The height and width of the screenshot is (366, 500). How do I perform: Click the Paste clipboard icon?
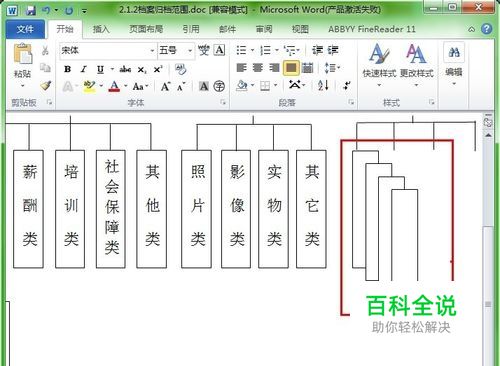23,54
